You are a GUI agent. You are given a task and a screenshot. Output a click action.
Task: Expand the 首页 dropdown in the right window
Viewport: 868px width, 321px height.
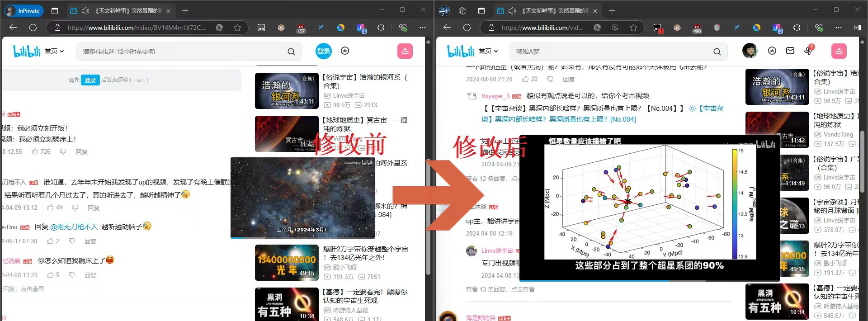488,52
